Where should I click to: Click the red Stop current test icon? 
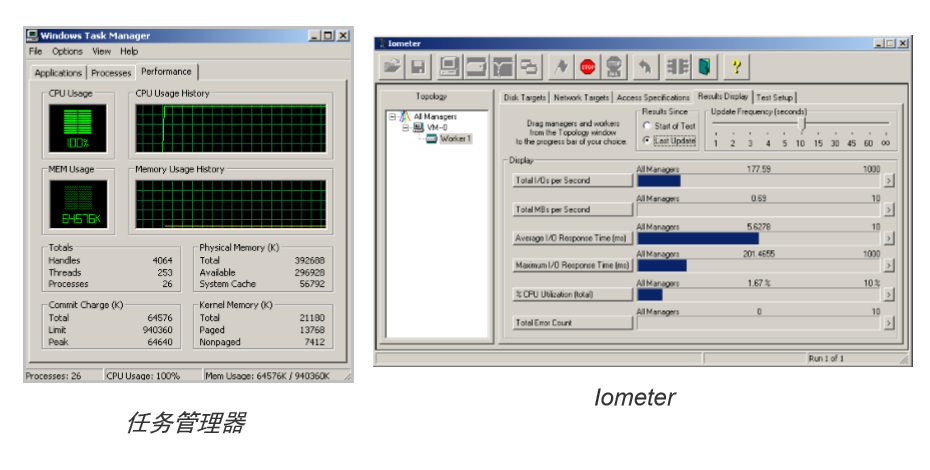pos(588,66)
